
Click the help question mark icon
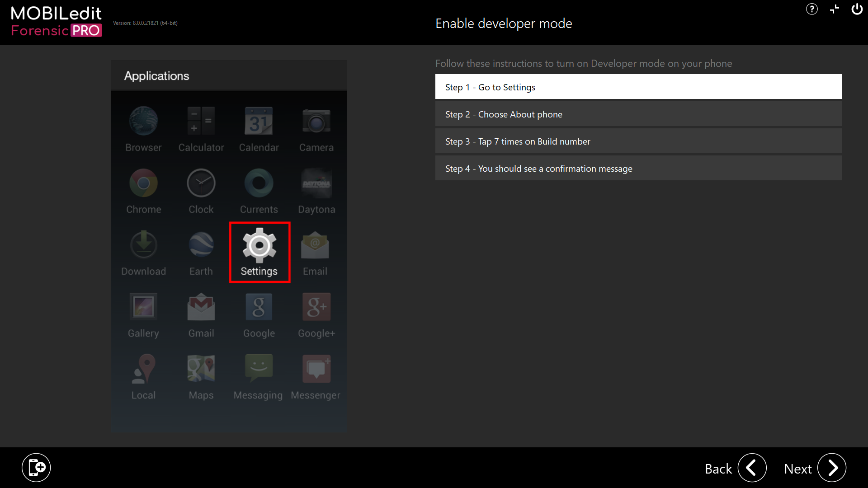click(811, 9)
